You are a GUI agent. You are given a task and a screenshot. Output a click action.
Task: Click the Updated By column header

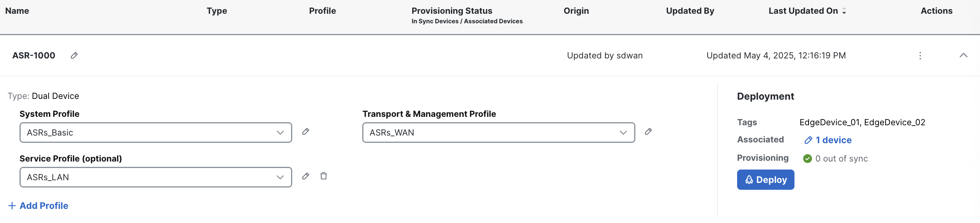690,11
